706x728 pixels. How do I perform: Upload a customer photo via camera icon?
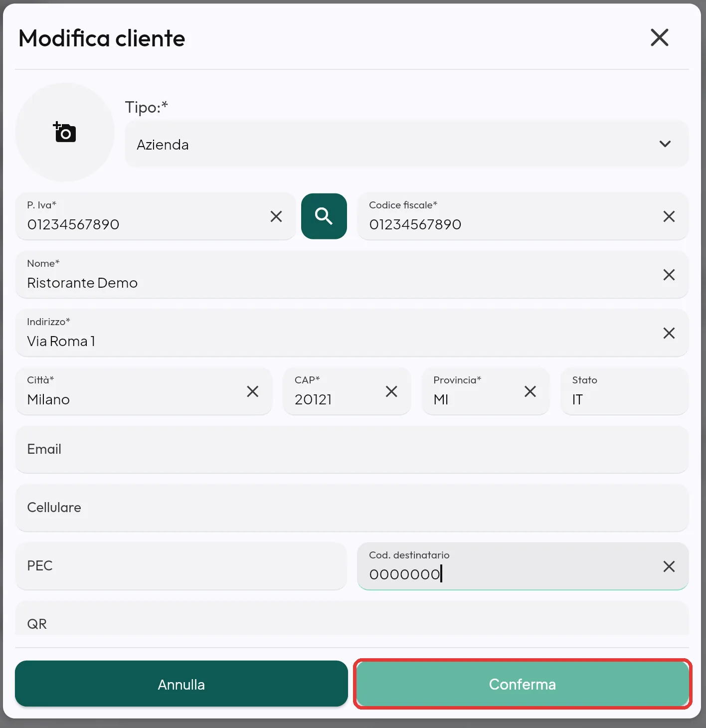(65, 132)
